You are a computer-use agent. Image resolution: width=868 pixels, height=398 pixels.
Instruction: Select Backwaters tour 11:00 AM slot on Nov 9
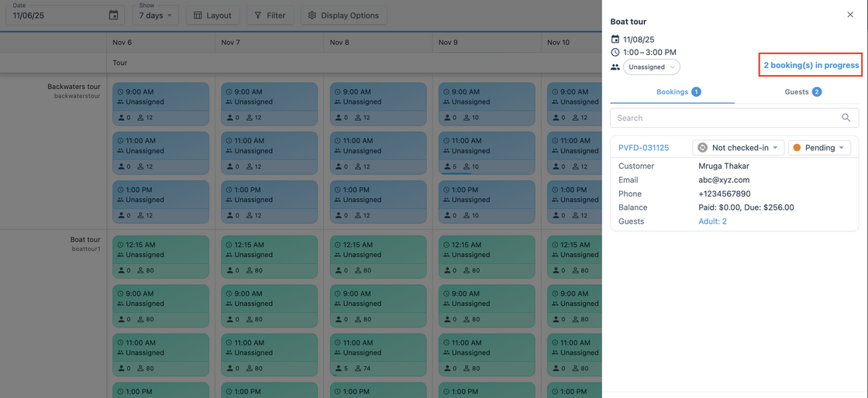coord(487,153)
